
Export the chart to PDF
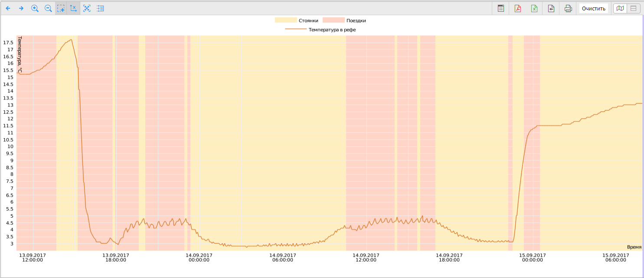[x=517, y=8]
